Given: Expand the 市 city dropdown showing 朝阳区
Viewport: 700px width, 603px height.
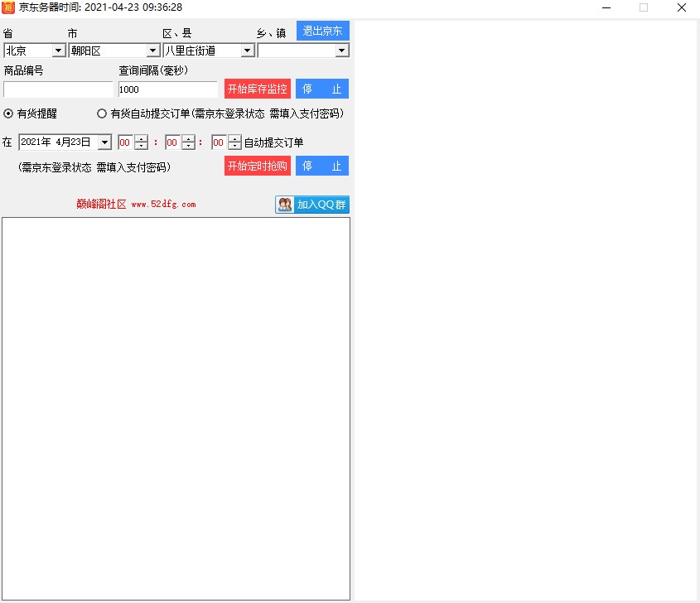Looking at the screenshot, I should click(x=152, y=51).
